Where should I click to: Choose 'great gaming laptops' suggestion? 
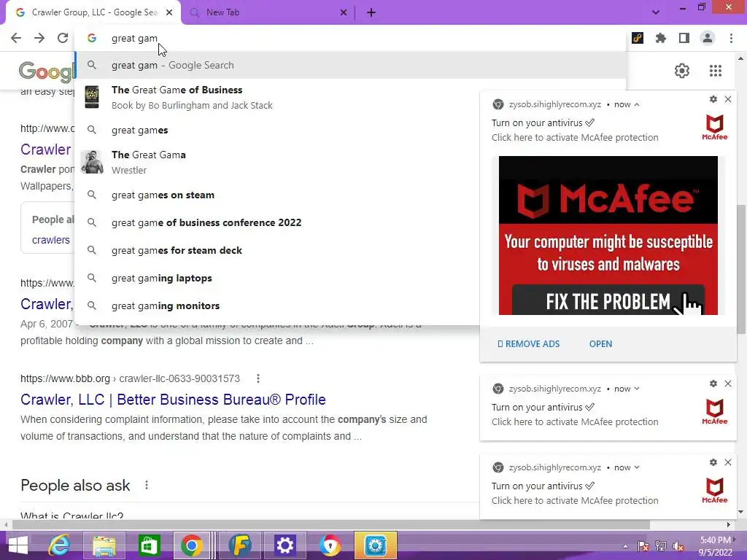coord(278,278)
